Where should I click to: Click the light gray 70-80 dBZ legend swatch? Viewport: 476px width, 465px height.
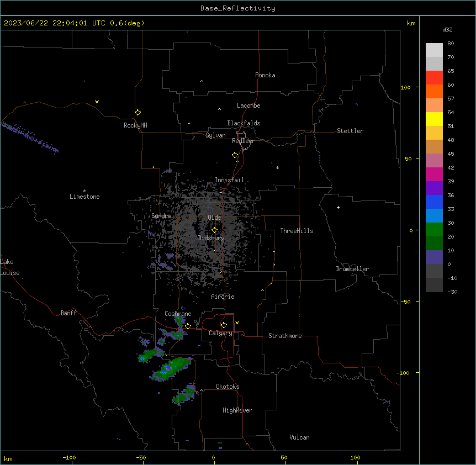434,50
